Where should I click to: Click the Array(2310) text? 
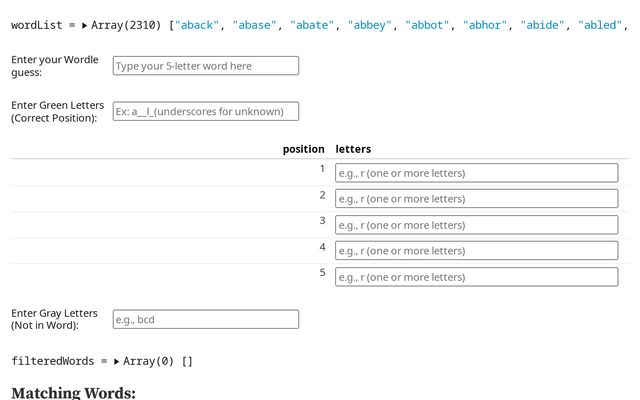tap(126, 25)
